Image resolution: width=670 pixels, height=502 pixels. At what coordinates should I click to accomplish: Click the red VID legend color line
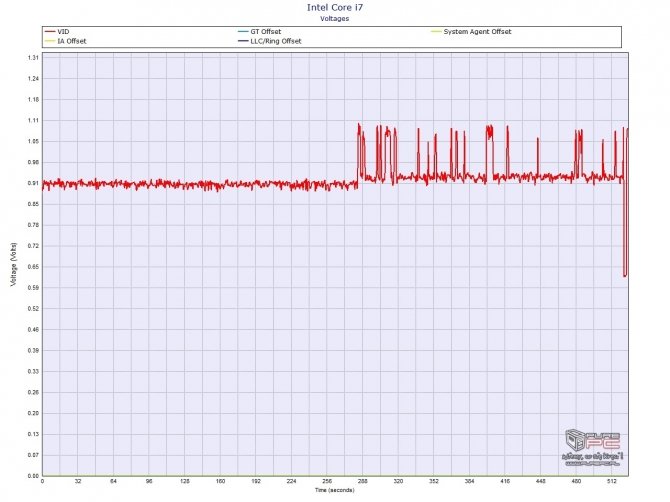[x=50, y=32]
